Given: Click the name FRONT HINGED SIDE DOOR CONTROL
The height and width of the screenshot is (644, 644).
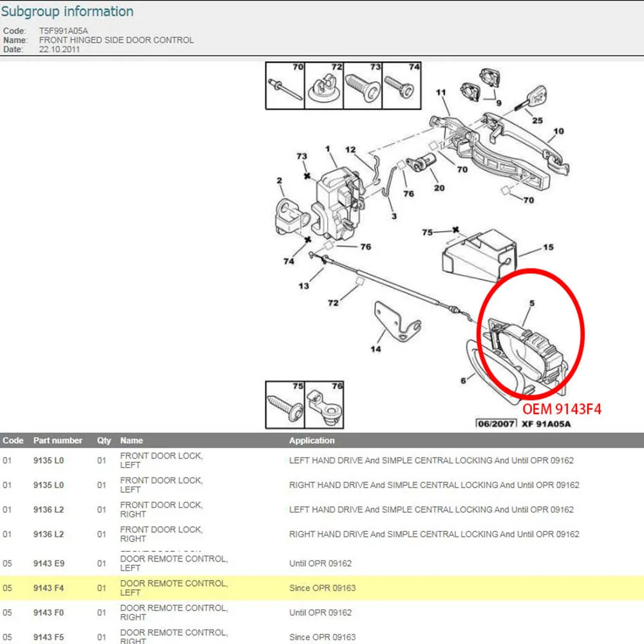Looking at the screenshot, I should 116,40.
